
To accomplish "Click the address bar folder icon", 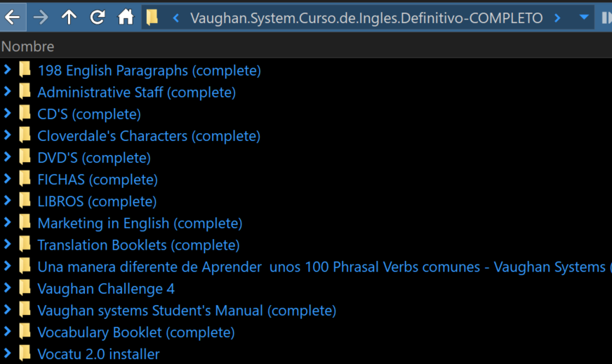I will (152, 18).
